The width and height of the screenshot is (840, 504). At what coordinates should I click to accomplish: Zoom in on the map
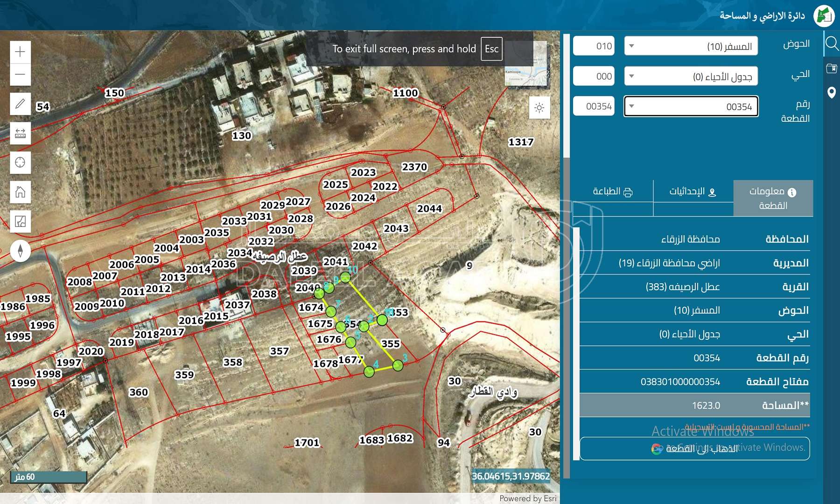click(20, 51)
